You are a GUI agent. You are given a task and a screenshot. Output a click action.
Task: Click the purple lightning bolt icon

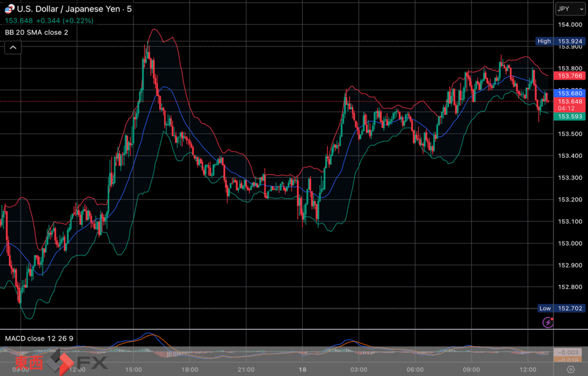pyautogui.click(x=548, y=322)
